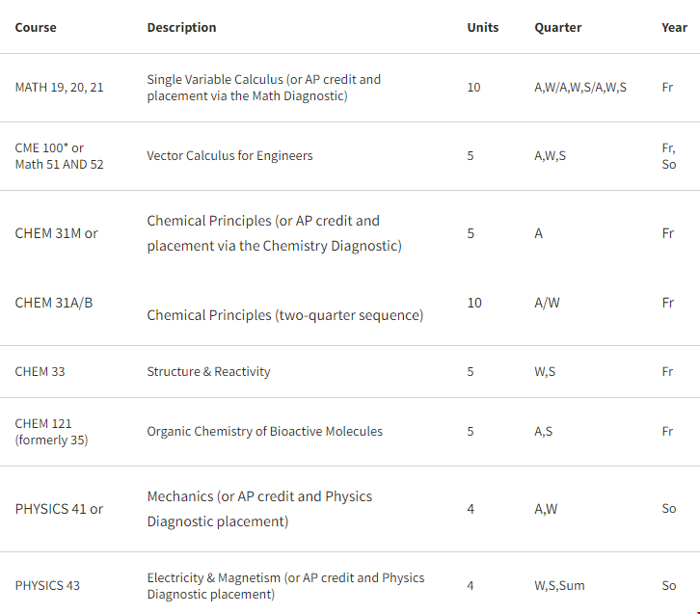Click the Structure & Reactivity description
The height and width of the screenshot is (614, 700).
pos(208,372)
